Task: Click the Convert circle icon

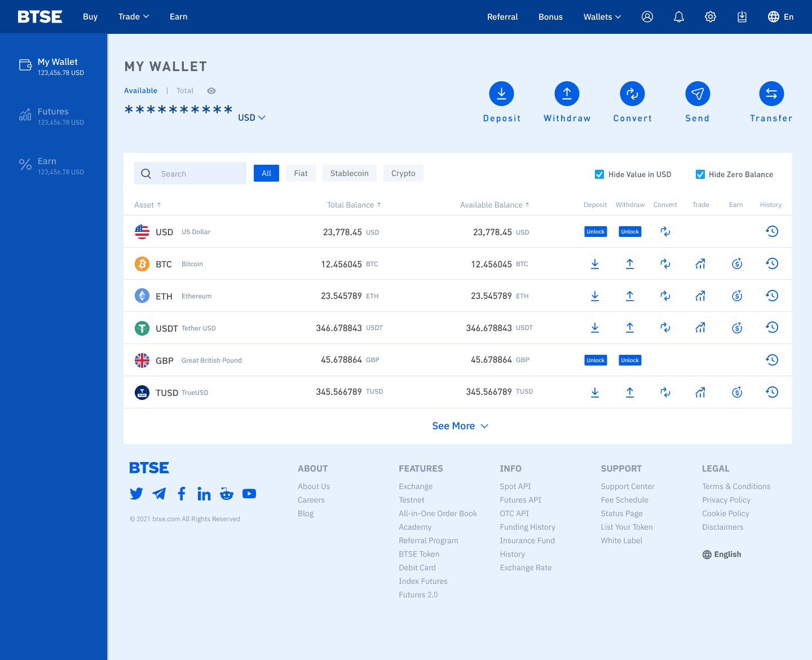Action: click(x=632, y=94)
